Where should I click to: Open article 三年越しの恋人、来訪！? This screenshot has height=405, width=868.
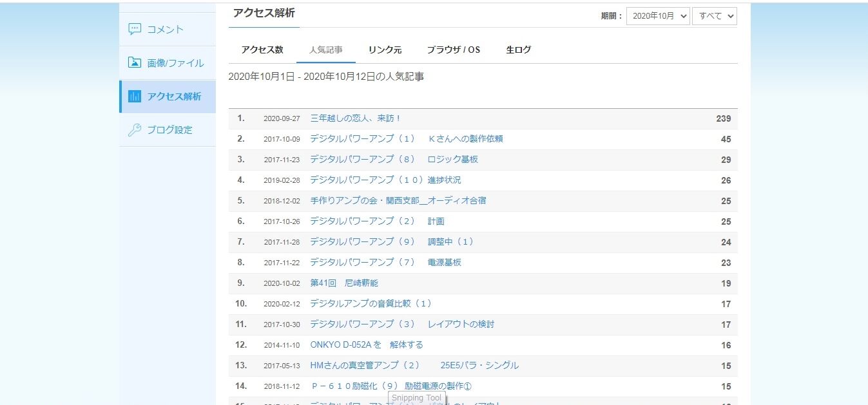click(356, 118)
